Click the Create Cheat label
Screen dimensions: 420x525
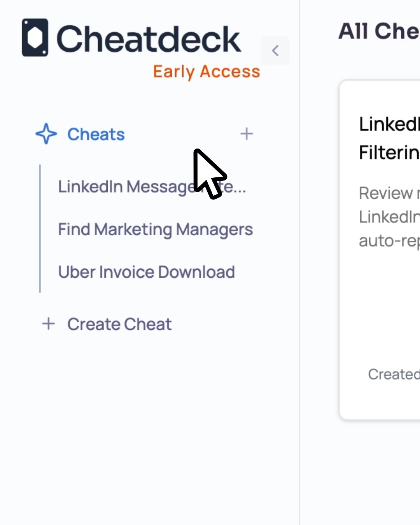pyautogui.click(x=119, y=324)
